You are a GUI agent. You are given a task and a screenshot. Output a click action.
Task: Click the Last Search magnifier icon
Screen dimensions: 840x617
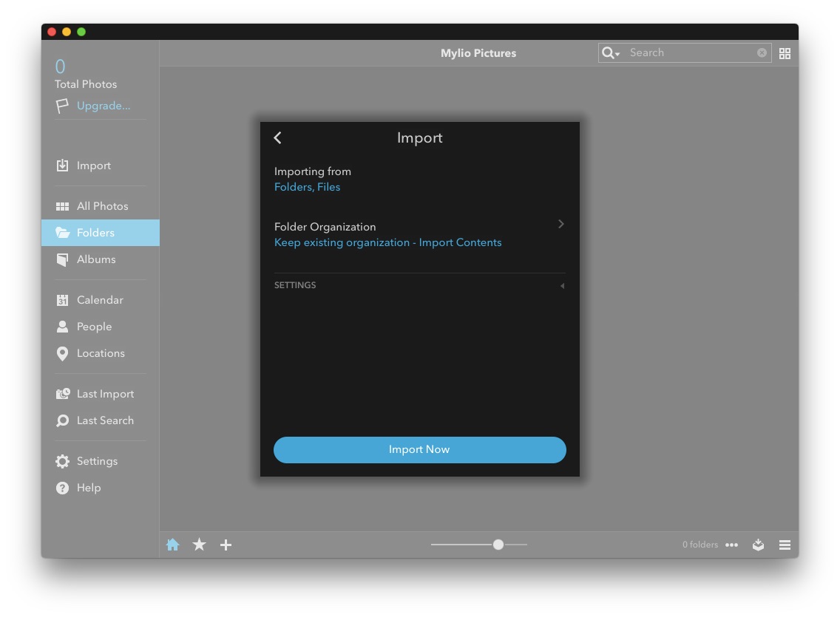(x=62, y=420)
